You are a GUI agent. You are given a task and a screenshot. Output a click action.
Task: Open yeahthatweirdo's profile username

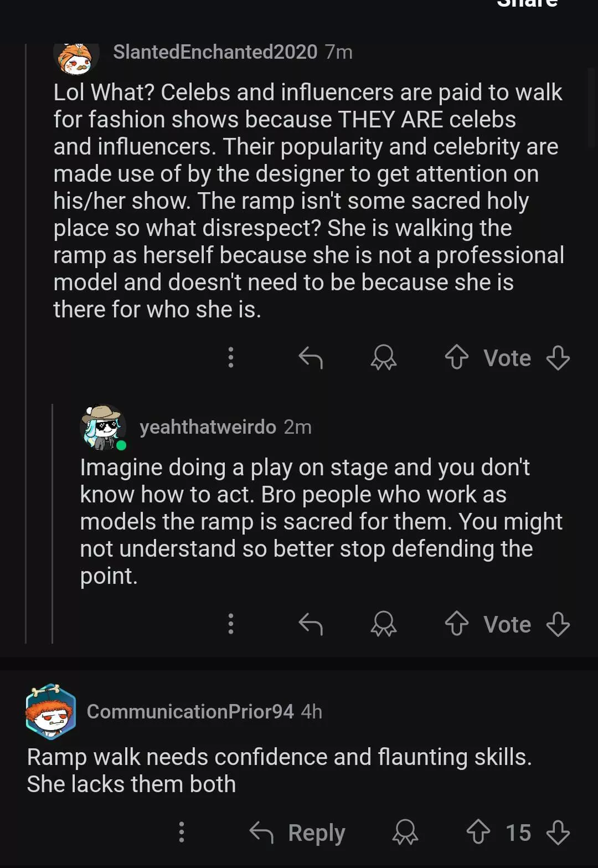[x=208, y=427]
